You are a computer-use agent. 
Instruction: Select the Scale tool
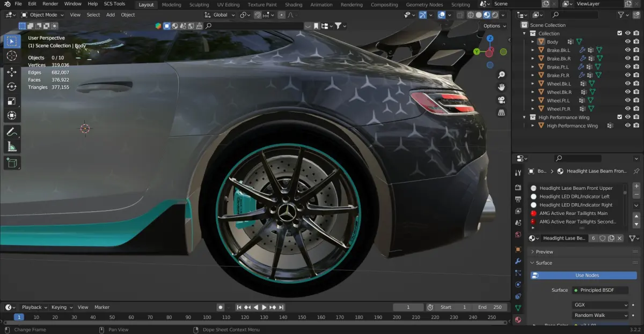point(12,101)
